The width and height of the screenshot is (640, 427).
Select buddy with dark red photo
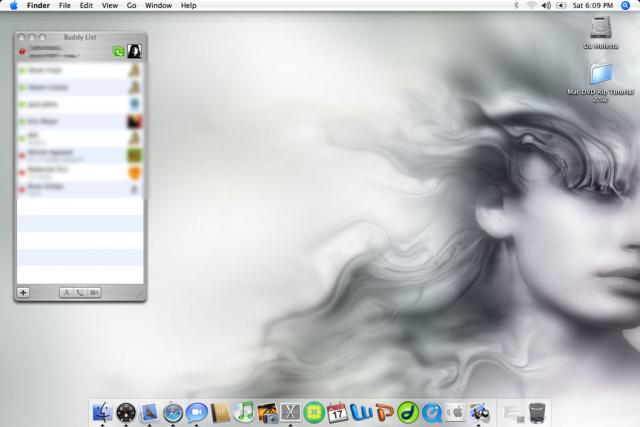pyautogui.click(x=80, y=121)
